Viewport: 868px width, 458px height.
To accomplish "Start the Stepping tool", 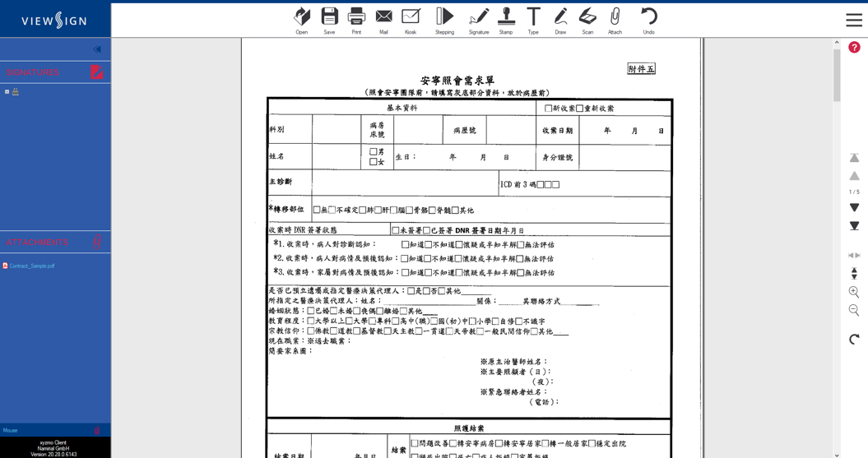I will tap(444, 21).
